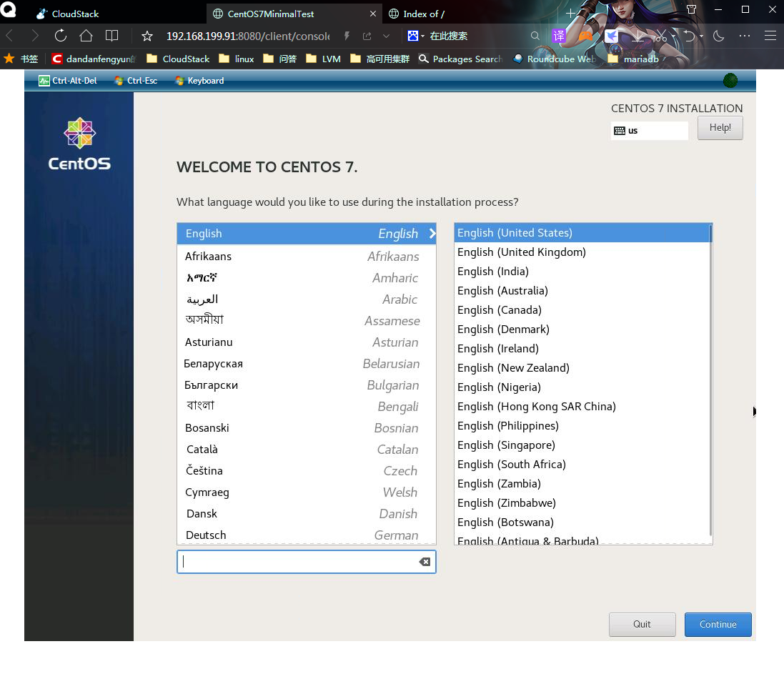
Task: Open the mariadb bookmarks folder
Action: 633,59
